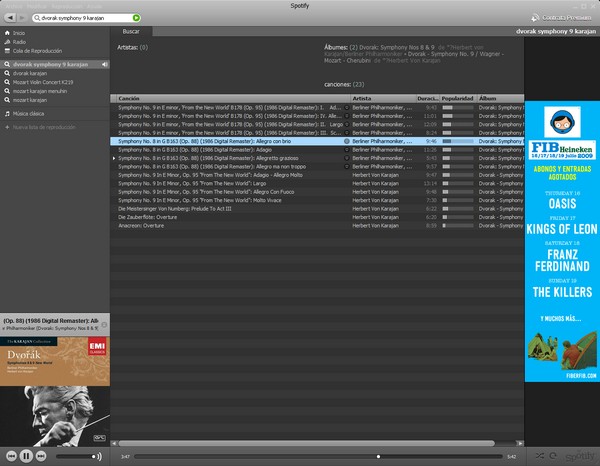Skip to the previous track
The image size is (600, 466).
pyautogui.click(x=11, y=456)
